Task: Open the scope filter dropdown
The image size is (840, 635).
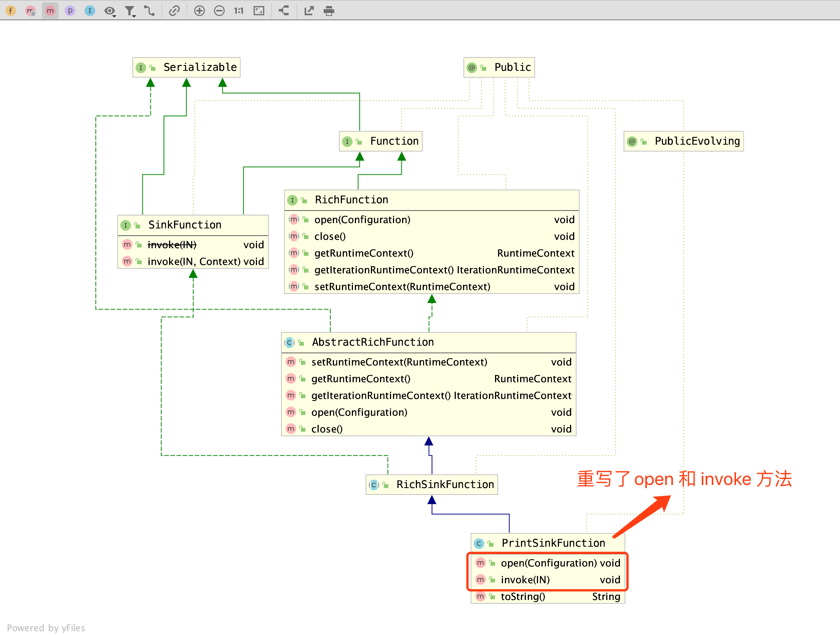Action: tap(130, 11)
